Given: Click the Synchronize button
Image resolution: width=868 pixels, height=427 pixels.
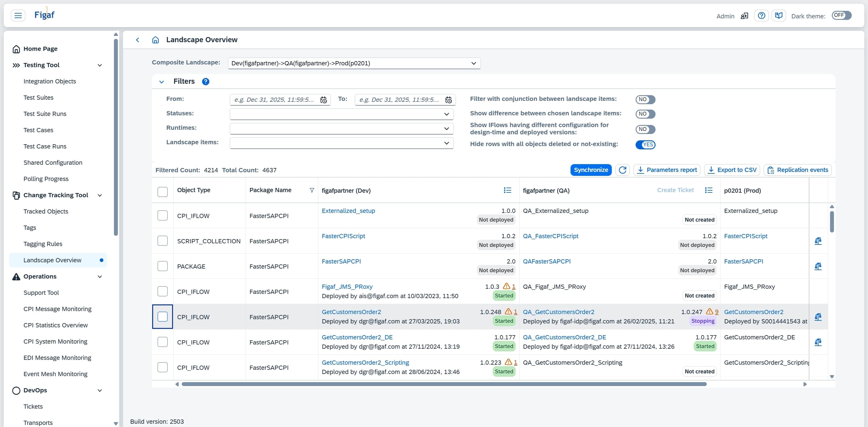Looking at the screenshot, I should [591, 170].
